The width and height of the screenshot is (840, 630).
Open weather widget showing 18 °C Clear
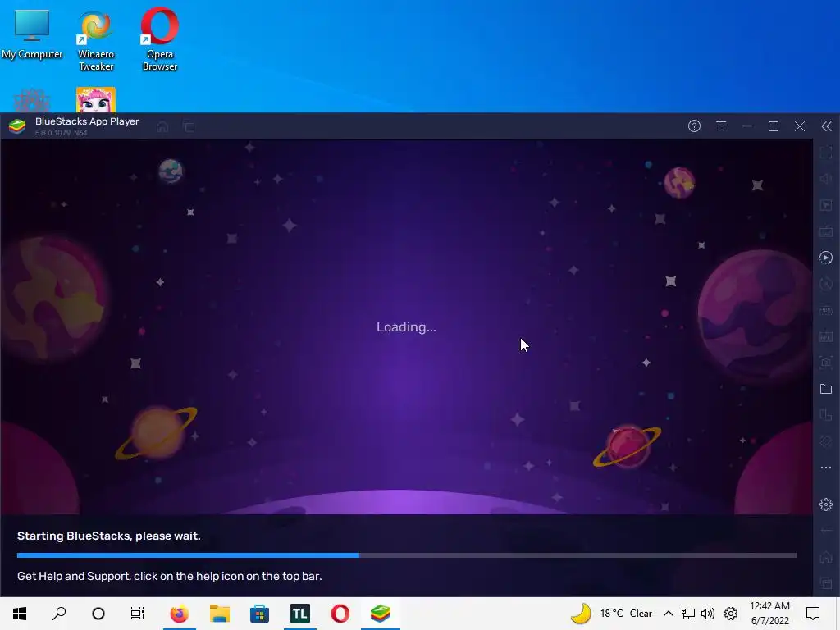[x=610, y=614]
